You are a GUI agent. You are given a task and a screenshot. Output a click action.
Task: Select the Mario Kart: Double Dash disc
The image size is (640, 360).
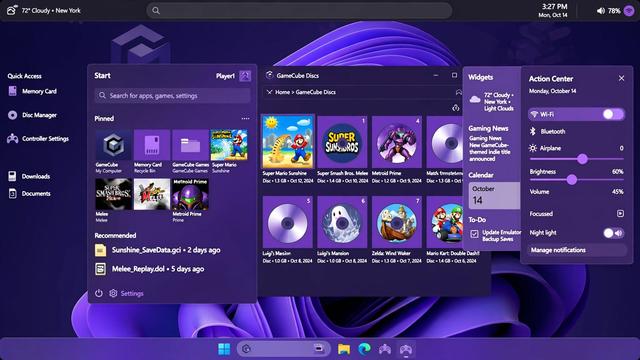[445, 222]
